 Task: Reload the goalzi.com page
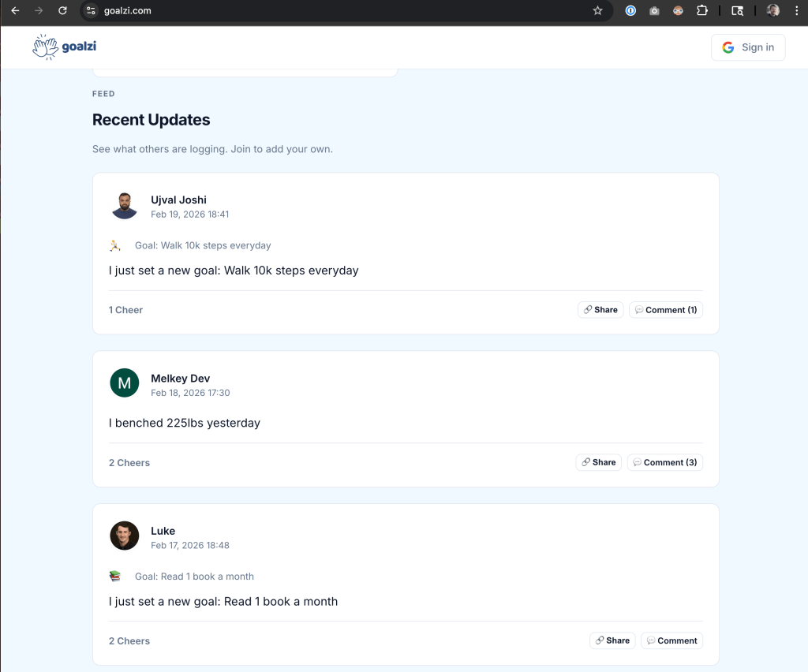click(x=62, y=11)
